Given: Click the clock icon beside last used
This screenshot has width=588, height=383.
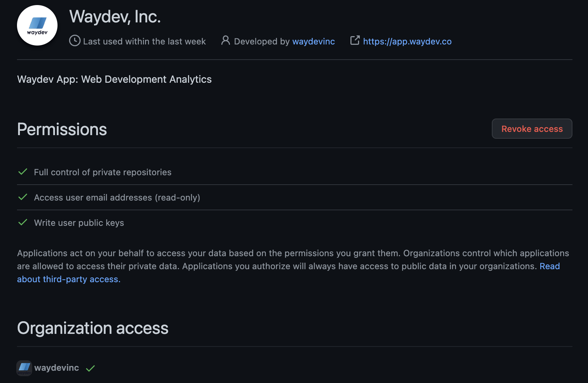Looking at the screenshot, I should click(x=74, y=41).
